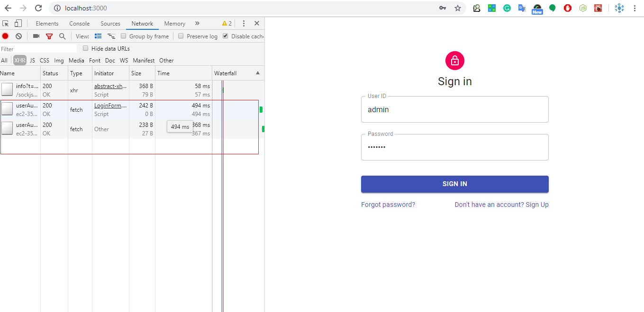The image size is (644, 312).
Task: Open the Forgot password link
Action: tap(388, 205)
